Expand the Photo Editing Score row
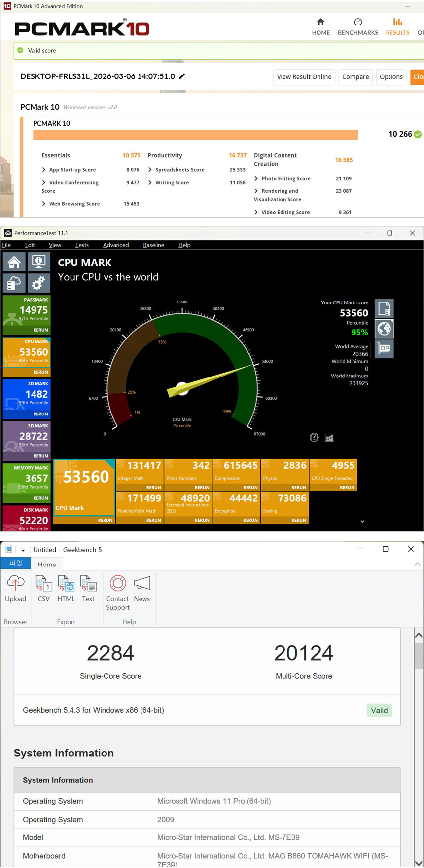 click(x=256, y=179)
